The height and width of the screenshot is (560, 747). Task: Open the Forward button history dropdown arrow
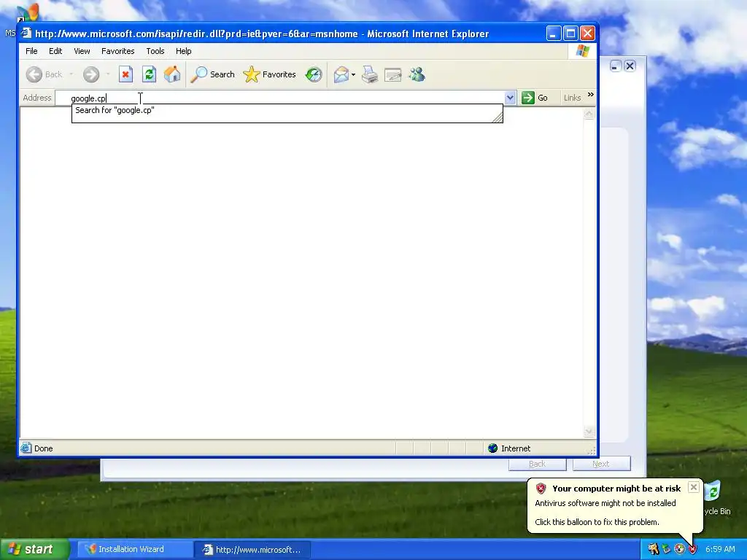click(x=108, y=74)
